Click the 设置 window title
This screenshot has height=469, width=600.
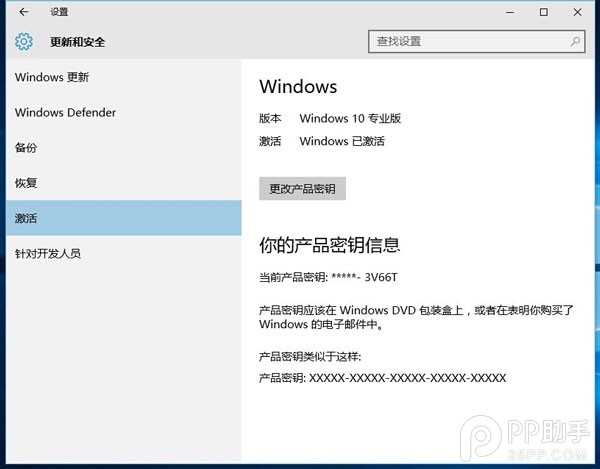pos(59,12)
